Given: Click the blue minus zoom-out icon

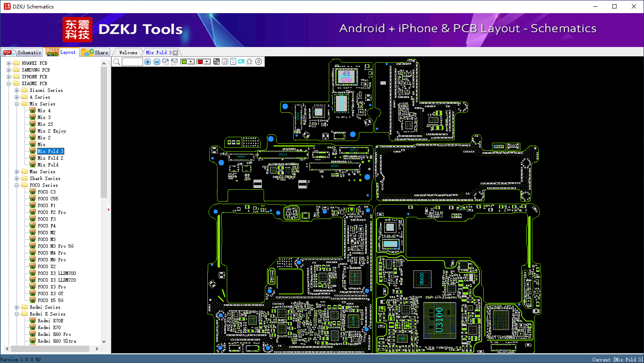Looking at the screenshot, I should [157, 62].
